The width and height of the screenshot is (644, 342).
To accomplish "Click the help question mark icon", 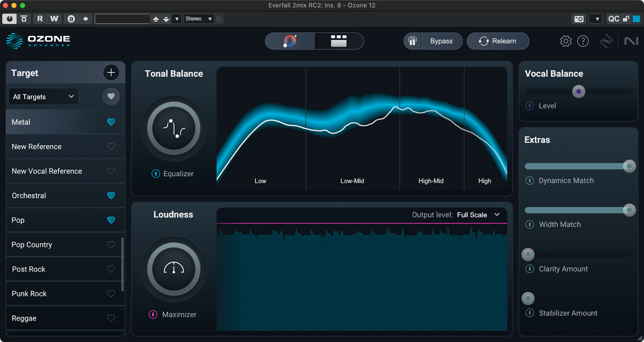I will [x=583, y=41].
